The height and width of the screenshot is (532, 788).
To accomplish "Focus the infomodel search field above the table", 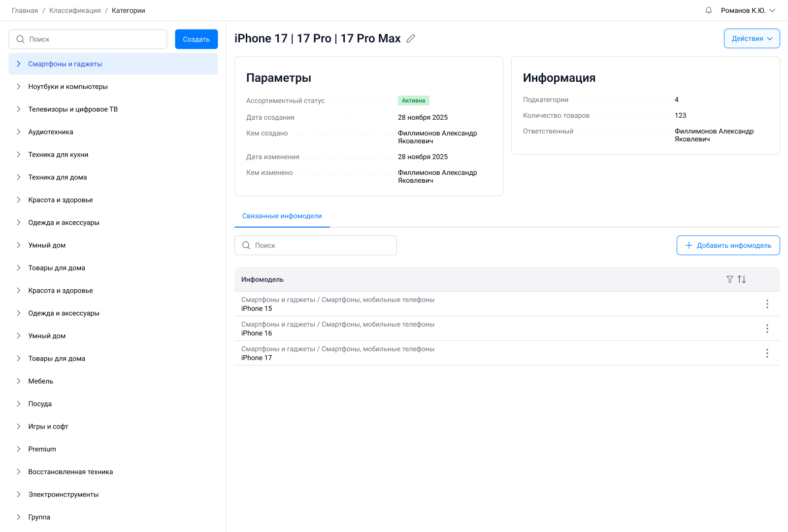I will [316, 245].
